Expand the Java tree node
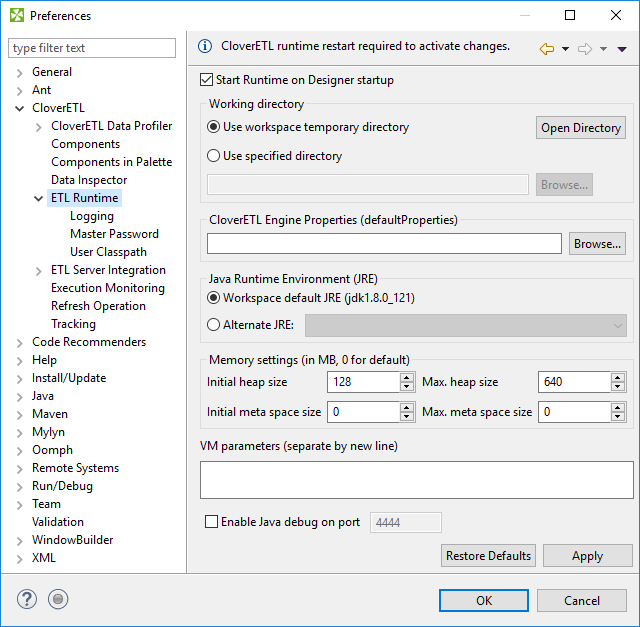The height and width of the screenshot is (627, 640). (x=19, y=397)
